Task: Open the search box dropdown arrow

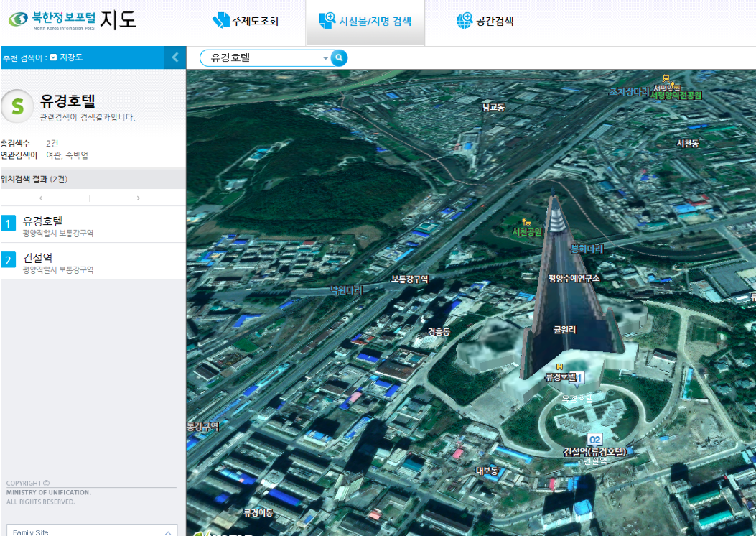Action: coord(325,58)
